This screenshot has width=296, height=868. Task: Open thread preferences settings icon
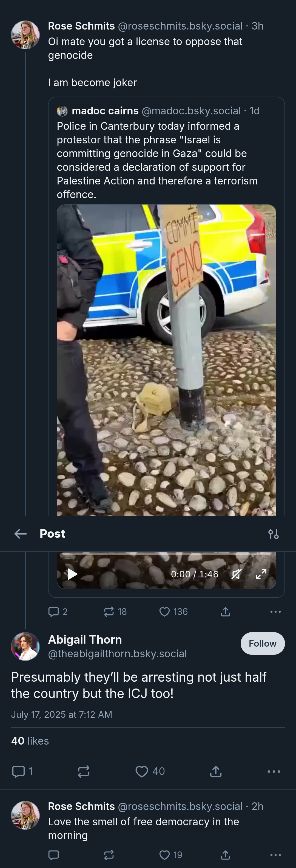[x=273, y=534]
